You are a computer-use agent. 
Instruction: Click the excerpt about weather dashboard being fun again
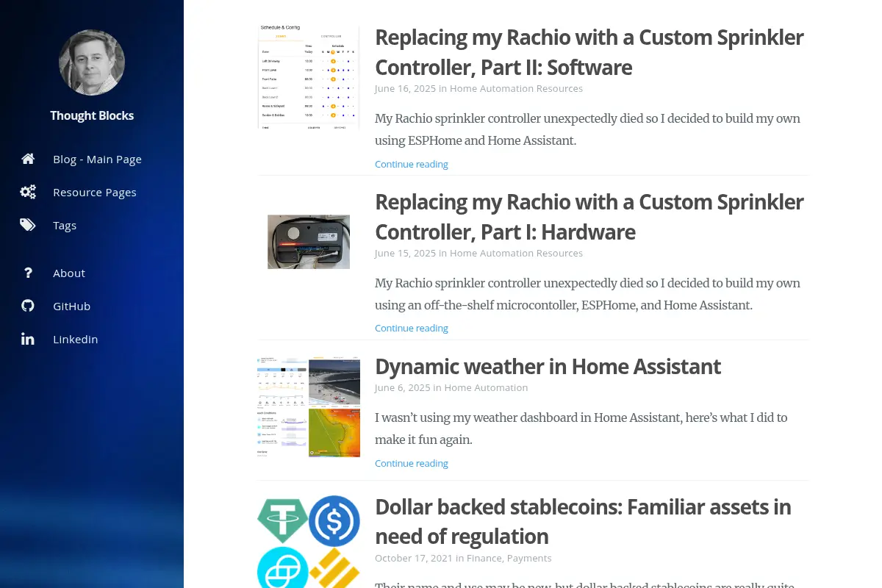click(x=581, y=429)
